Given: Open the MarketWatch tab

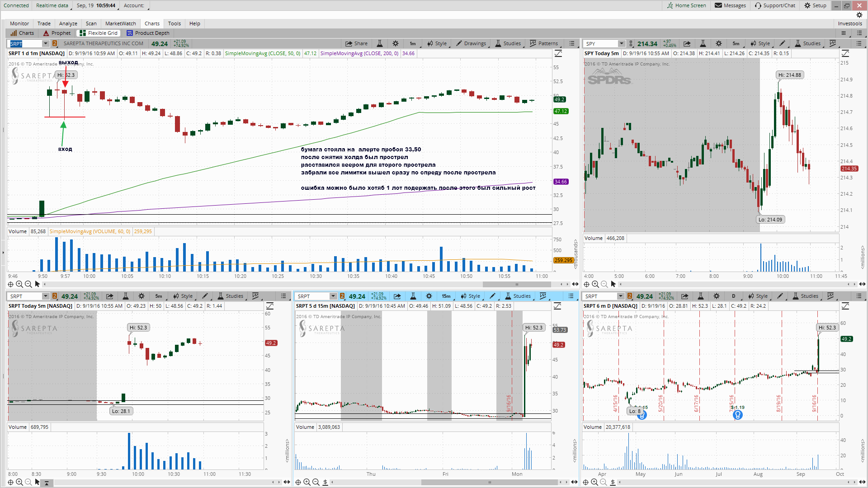Looking at the screenshot, I should pos(121,23).
